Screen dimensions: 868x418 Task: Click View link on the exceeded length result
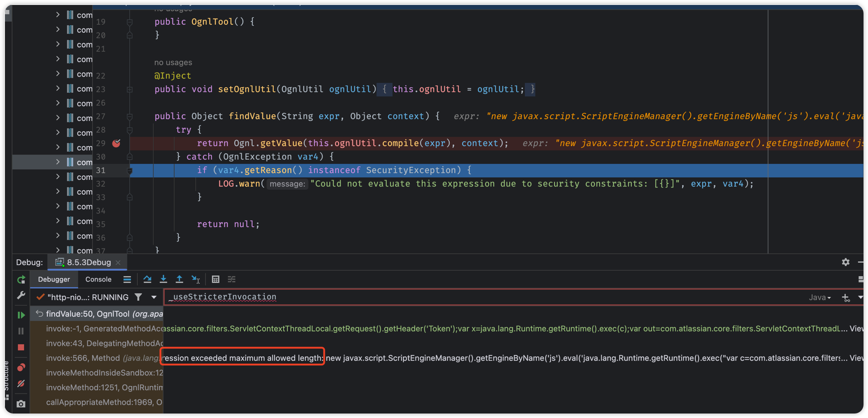[856, 358]
